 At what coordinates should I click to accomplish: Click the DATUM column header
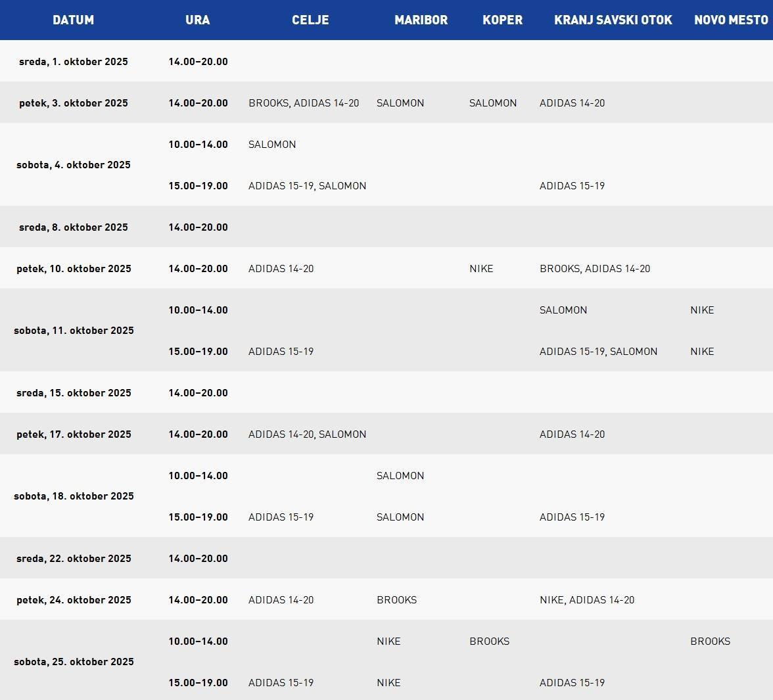point(74,20)
